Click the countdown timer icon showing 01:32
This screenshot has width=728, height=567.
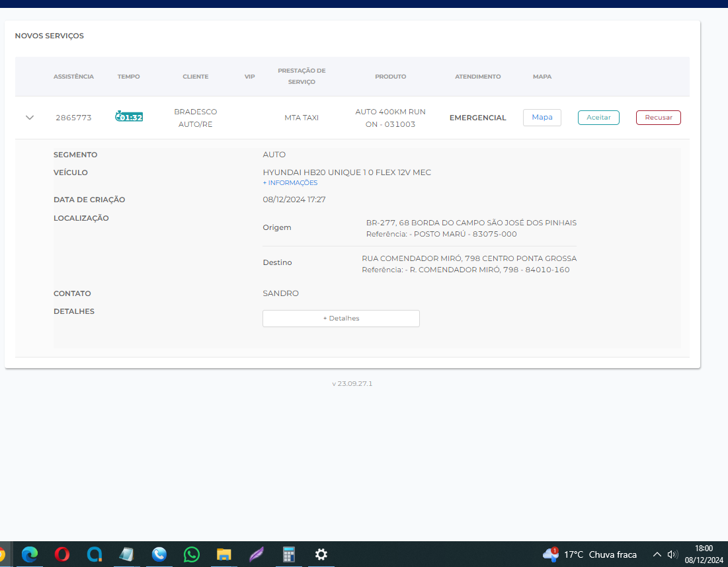click(129, 117)
